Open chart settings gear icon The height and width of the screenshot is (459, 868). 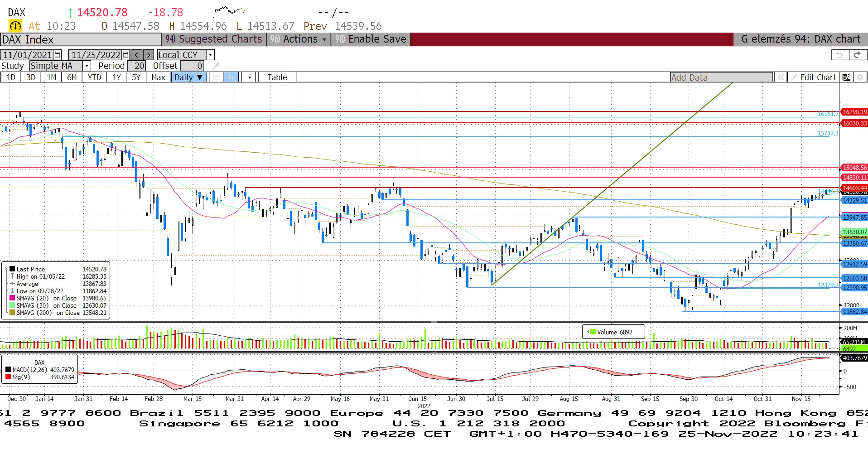point(860,77)
